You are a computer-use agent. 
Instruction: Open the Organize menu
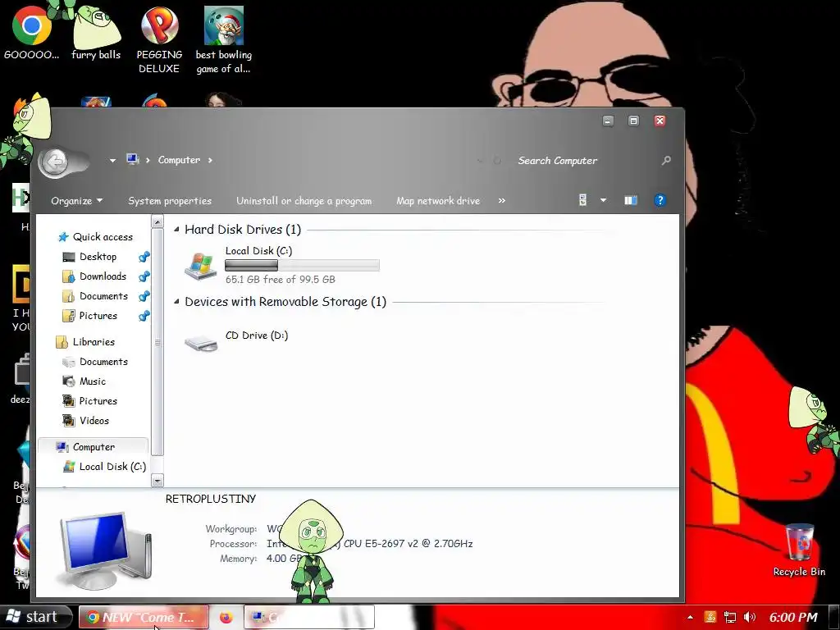point(76,201)
